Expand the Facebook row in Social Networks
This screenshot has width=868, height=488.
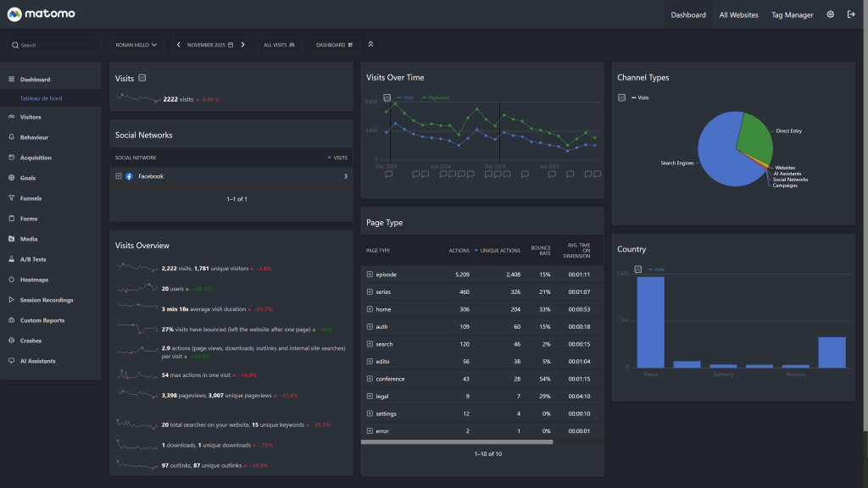pyautogui.click(x=118, y=176)
